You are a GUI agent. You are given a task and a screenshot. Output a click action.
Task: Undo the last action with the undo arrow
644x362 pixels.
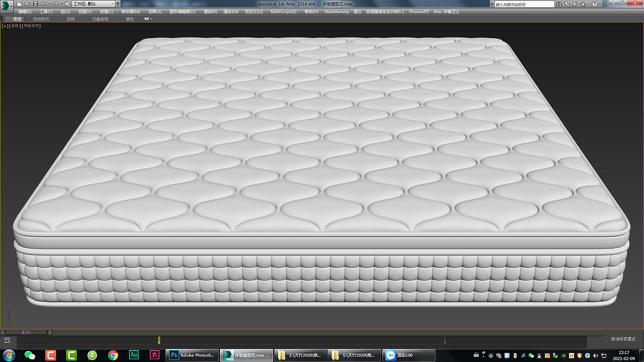(x=43, y=4)
